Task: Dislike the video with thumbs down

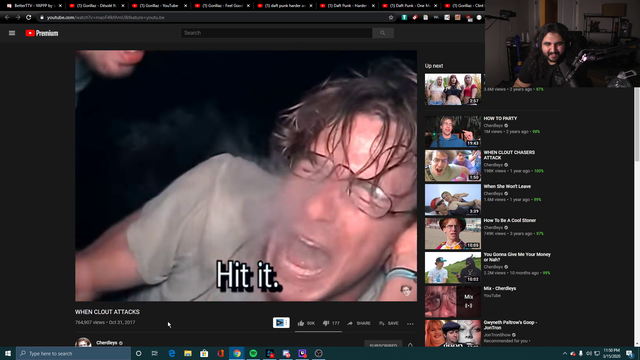Action: (331, 323)
